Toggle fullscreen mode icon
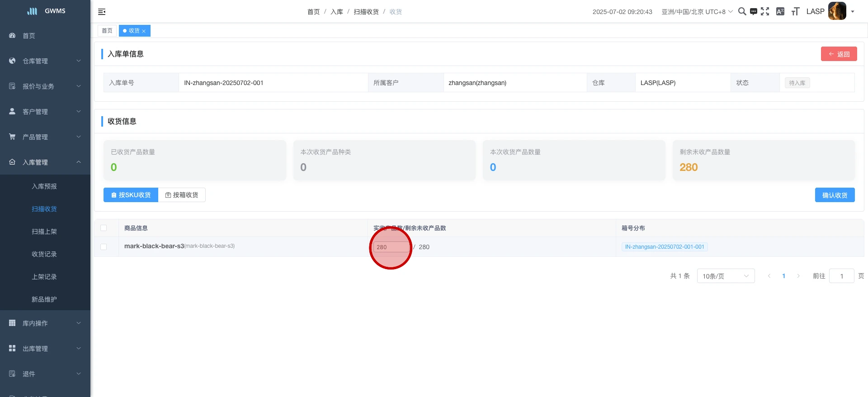Image resolution: width=868 pixels, height=397 pixels. click(765, 11)
